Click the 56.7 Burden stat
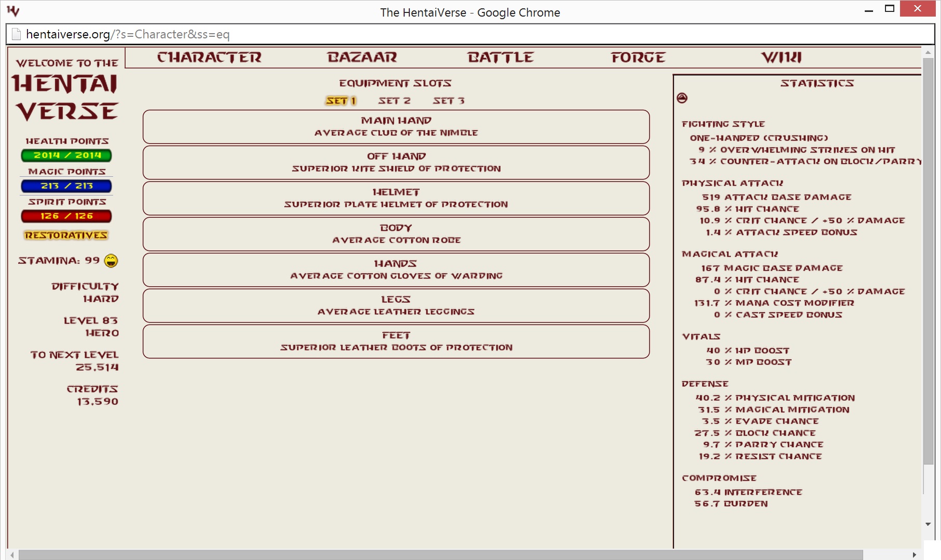941x560 pixels. pyautogui.click(x=731, y=503)
